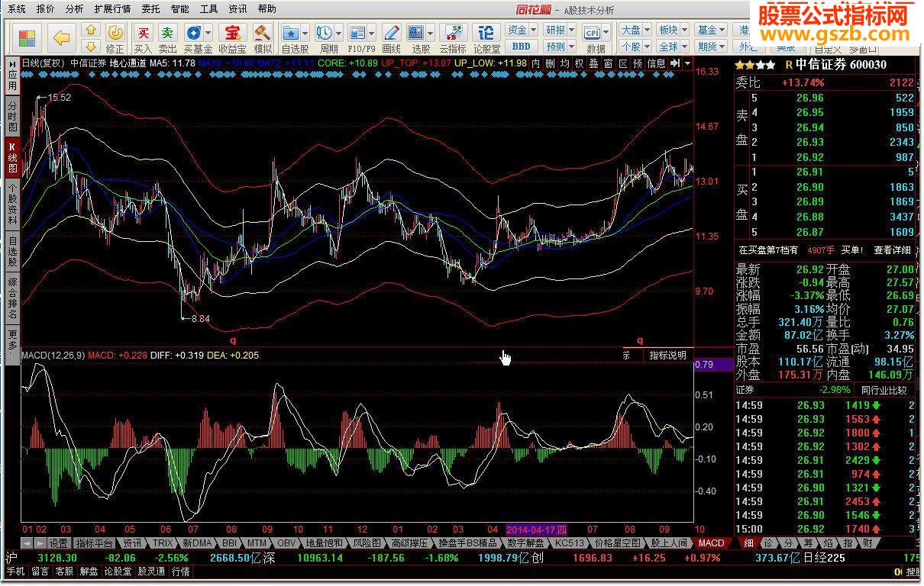Image resolution: width=924 pixels, height=586 pixels.
Task: Click the 设置 settings button
Action: tap(59, 543)
